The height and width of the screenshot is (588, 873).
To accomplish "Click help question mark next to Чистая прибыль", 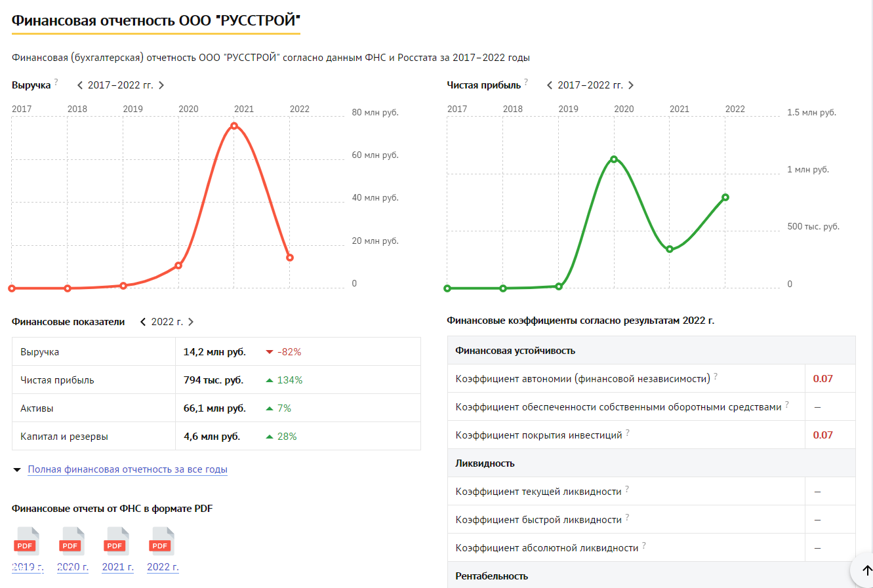I will coord(526,82).
